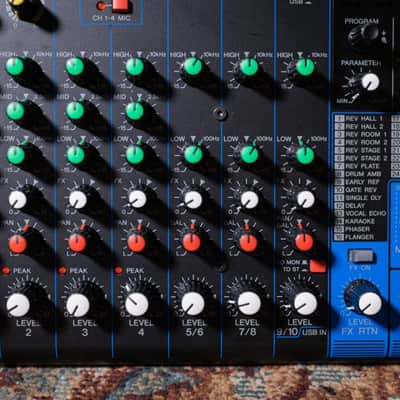
Task: Click the LEVEL 2 knob
Action: pos(18,305)
